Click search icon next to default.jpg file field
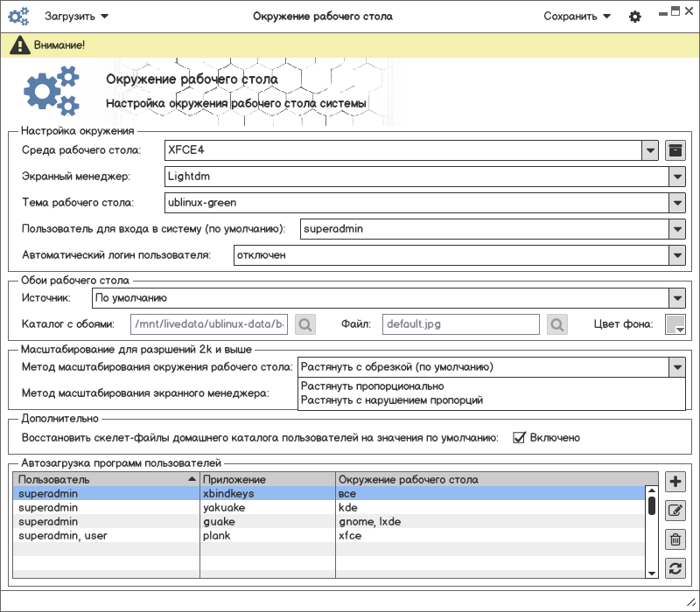This screenshot has height=612, width=700. pos(557,324)
